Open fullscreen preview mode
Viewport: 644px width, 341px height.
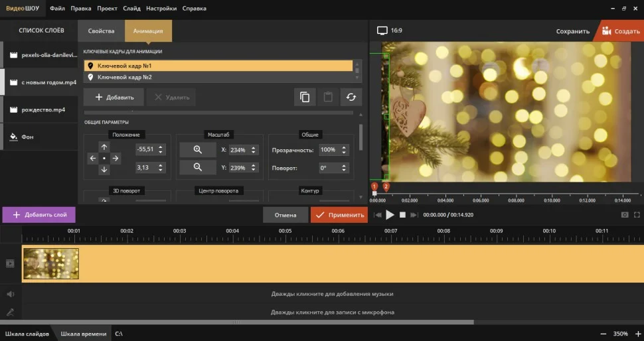click(x=637, y=215)
